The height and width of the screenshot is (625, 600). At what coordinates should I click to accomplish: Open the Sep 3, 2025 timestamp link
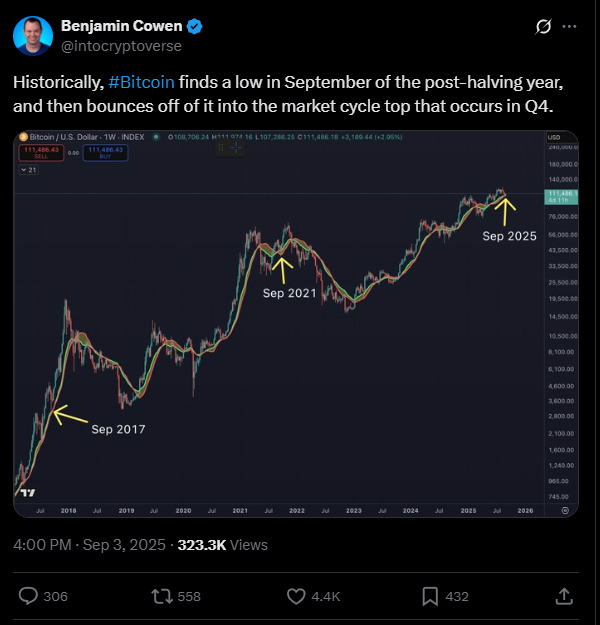point(124,545)
